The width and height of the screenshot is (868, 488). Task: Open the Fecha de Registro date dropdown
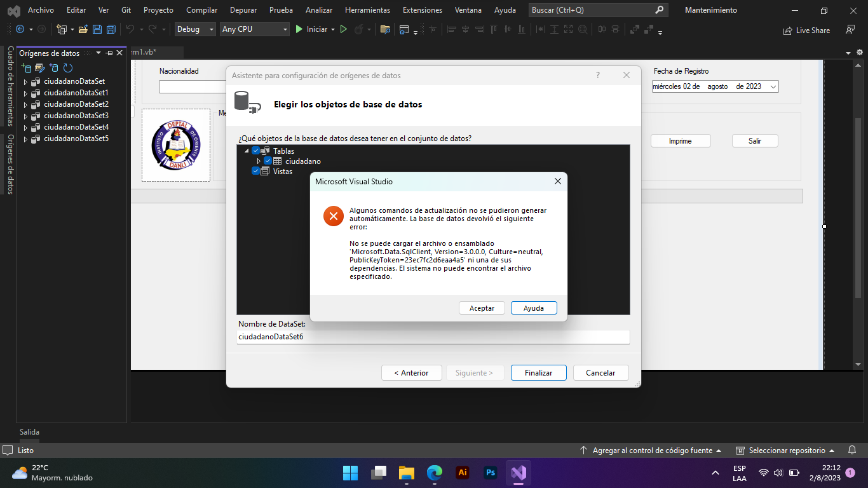click(x=773, y=86)
